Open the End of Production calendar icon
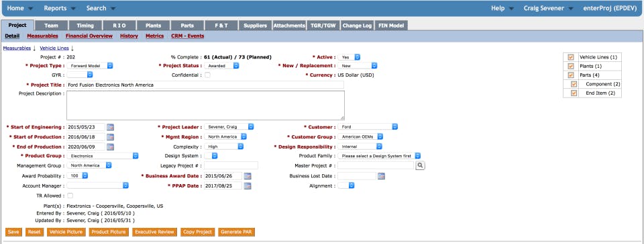Image resolution: width=644 pixels, height=244 pixels. pyautogui.click(x=110, y=147)
